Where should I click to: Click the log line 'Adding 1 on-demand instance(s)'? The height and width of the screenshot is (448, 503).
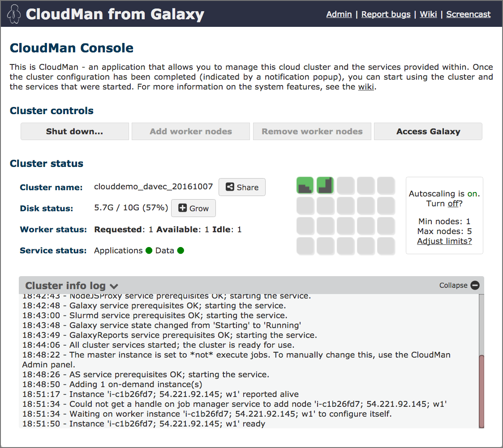pyautogui.click(x=112, y=384)
